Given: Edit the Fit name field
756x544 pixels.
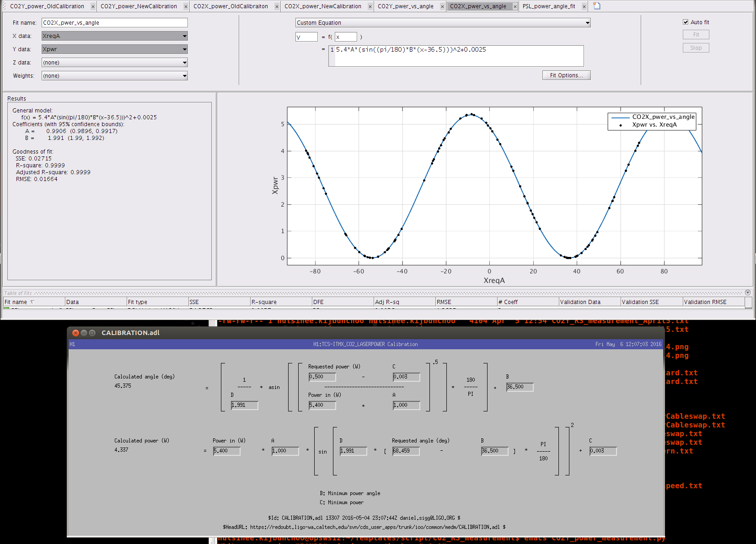Looking at the screenshot, I should tap(115, 22).
